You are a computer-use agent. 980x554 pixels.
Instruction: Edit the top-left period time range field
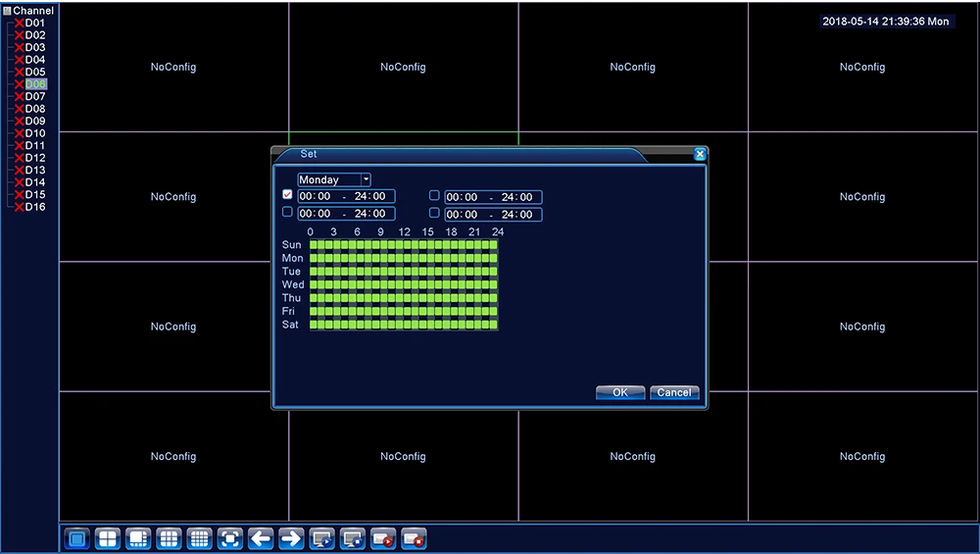point(346,196)
